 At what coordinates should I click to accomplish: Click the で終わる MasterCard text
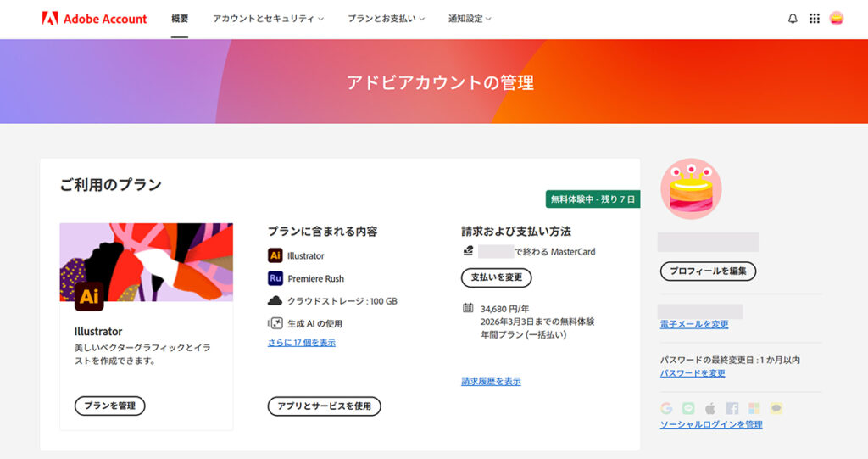point(555,252)
